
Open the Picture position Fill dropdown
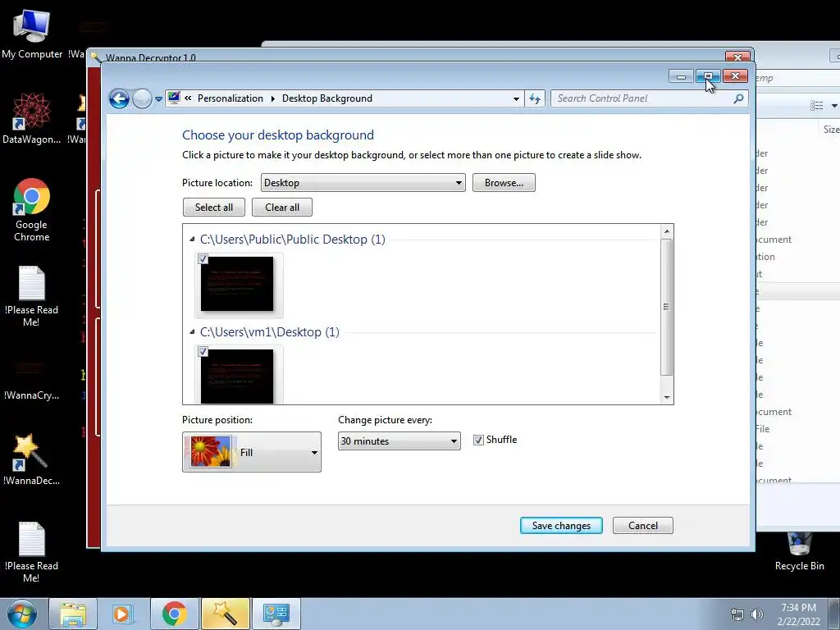pos(252,452)
